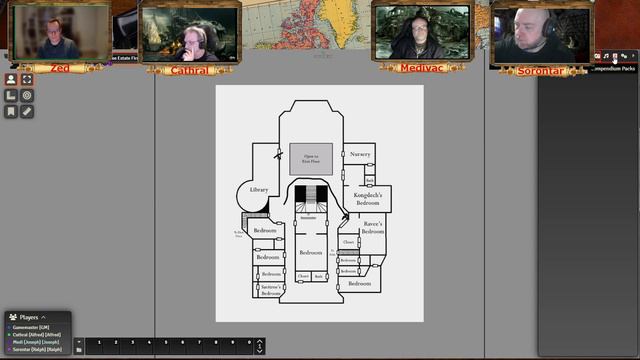Click Zed's webcam feed
Viewport: 640px width, 360px height.
click(60, 32)
